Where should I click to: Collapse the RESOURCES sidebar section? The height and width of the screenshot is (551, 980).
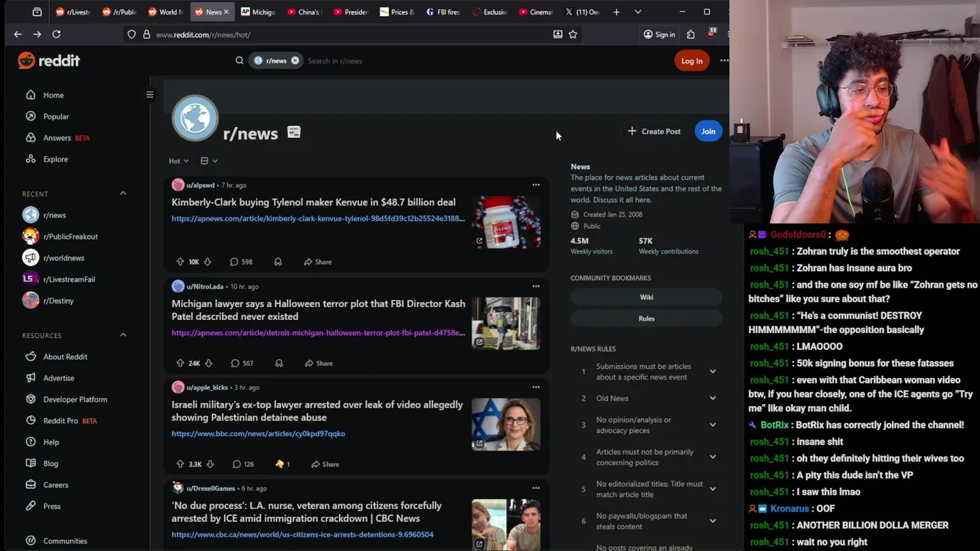pyautogui.click(x=122, y=335)
